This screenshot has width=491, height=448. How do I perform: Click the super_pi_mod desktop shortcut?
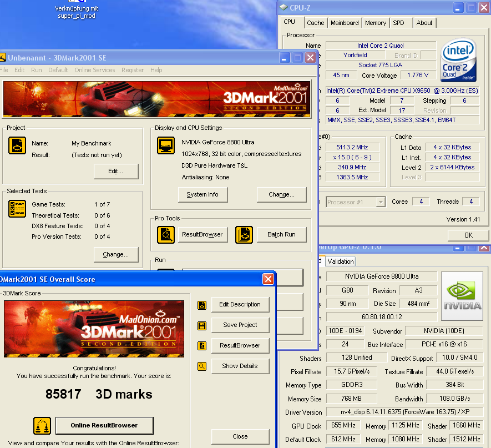(x=77, y=11)
